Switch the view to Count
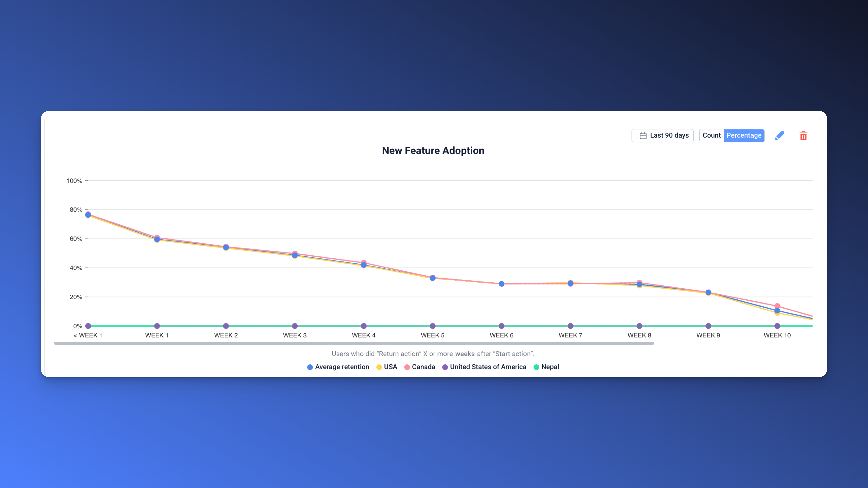The width and height of the screenshot is (868, 488). click(711, 135)
